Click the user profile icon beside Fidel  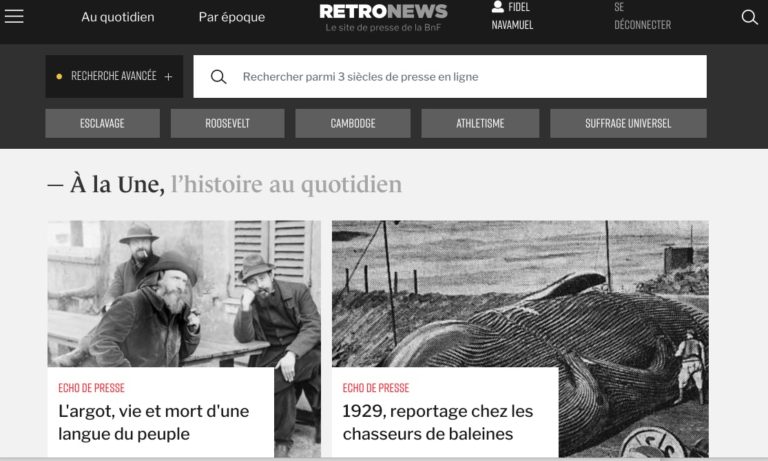coord(498,6)
